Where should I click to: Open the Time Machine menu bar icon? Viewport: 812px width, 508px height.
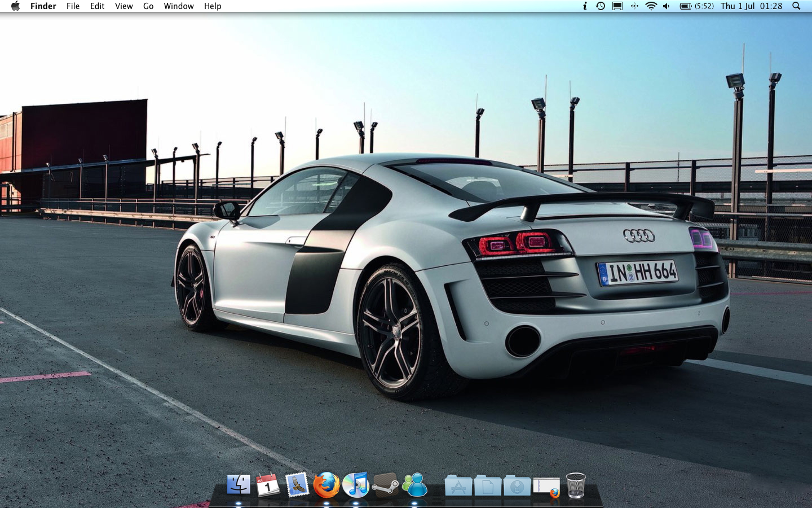pos(601,6)
